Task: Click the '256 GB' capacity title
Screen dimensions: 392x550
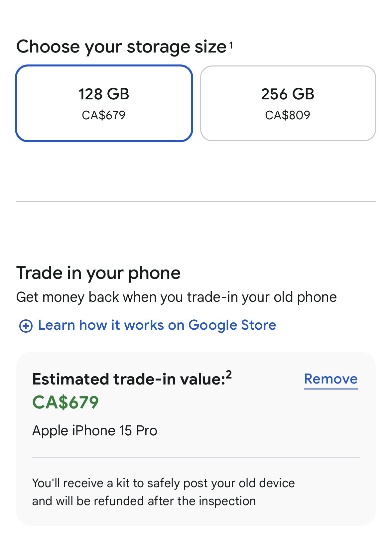Action: coord(288,94)
